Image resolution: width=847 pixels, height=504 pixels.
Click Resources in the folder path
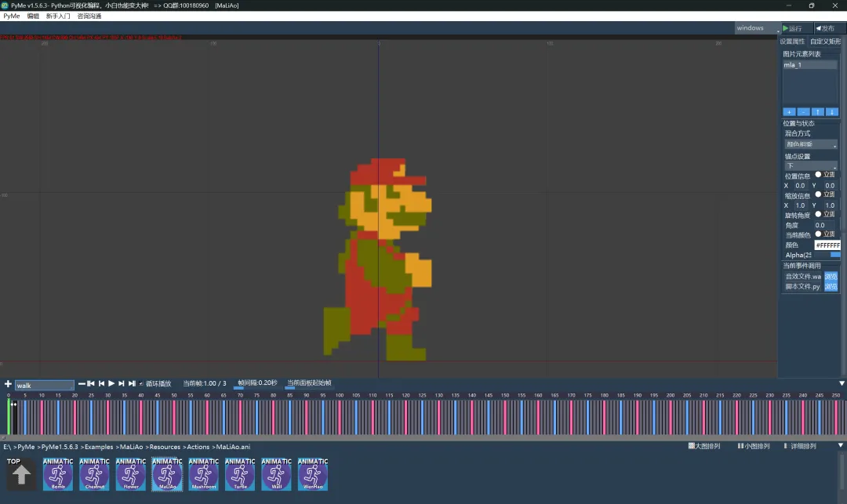click(x=165, y=447)
